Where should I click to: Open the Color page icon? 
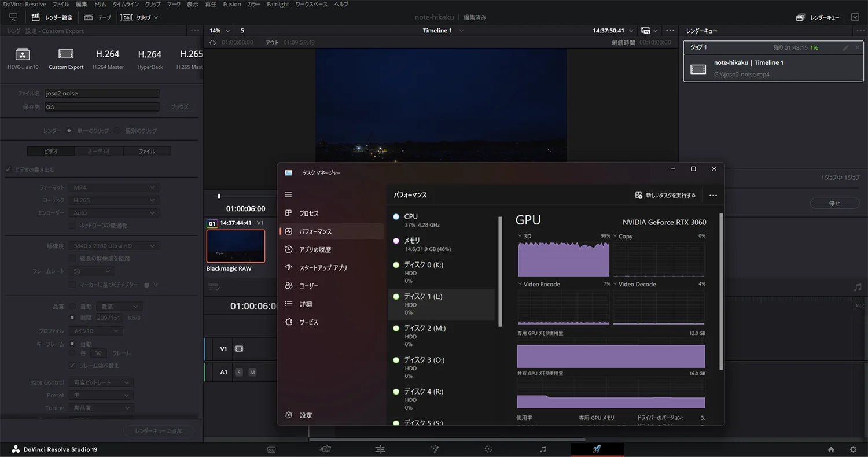(488, 449)
